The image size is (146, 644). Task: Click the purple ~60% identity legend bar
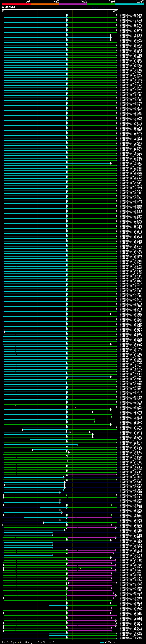(x=73, y=4)
